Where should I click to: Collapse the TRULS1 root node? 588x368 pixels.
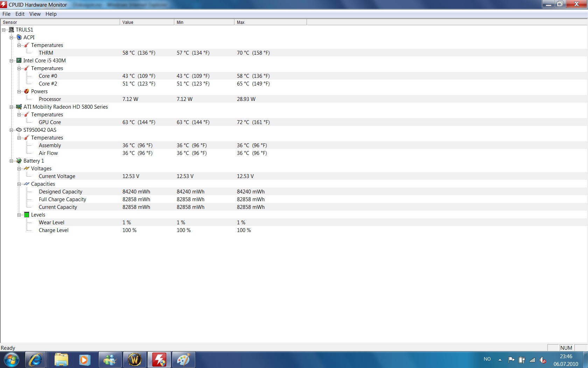(x=4, y=30)
